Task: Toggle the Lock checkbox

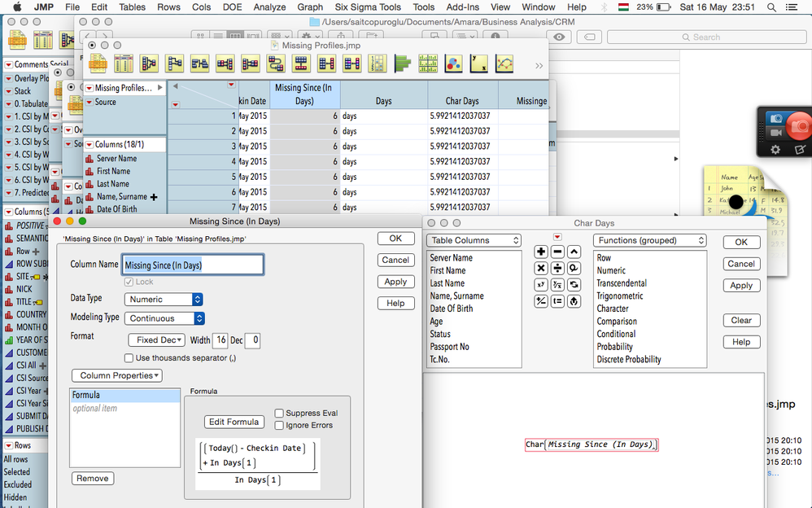Action: click(x=129, y=282)
